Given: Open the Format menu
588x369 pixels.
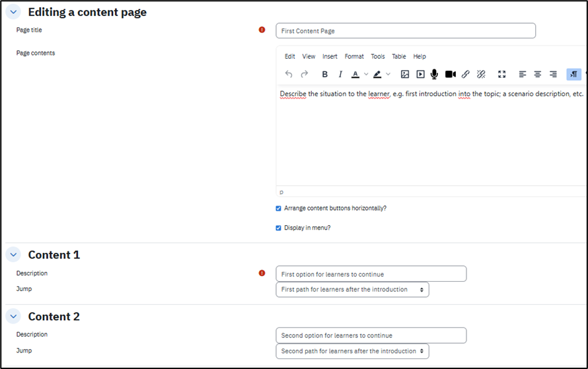Looking at the screenshot, I should [x=354, y=57].
